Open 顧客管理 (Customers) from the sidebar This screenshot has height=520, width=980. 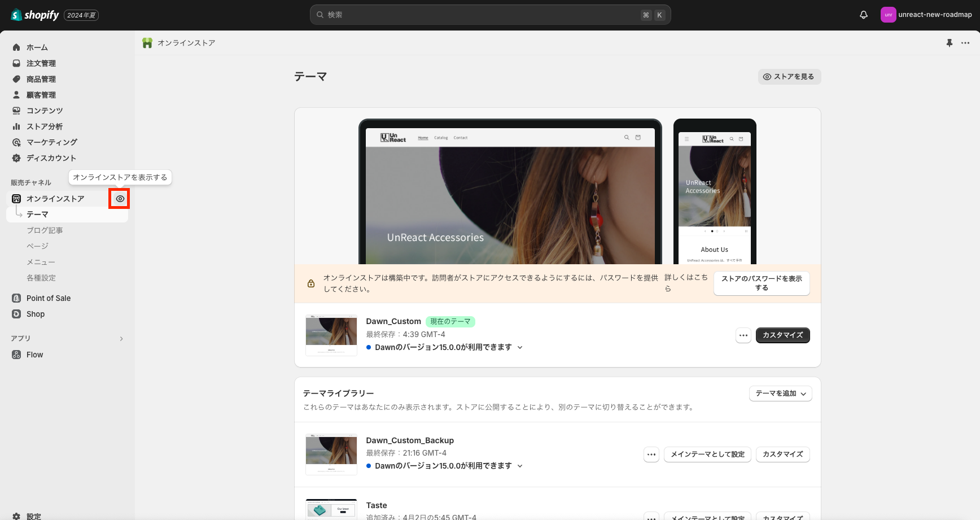(x=40, y=95)
